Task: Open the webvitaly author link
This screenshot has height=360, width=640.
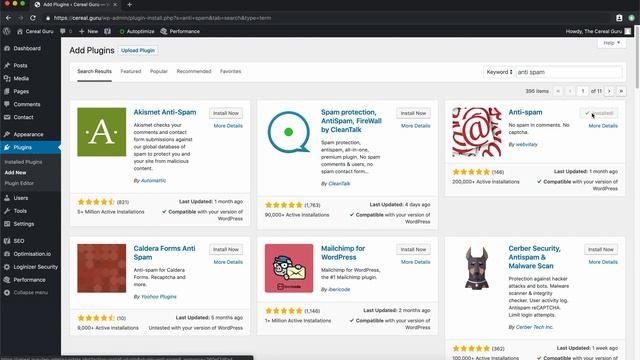Action: point(527,144)
